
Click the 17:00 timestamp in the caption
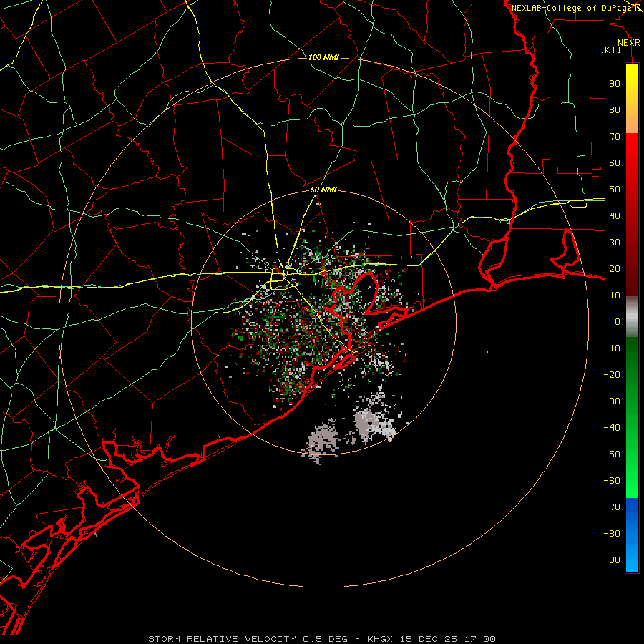tap(479, 639)
